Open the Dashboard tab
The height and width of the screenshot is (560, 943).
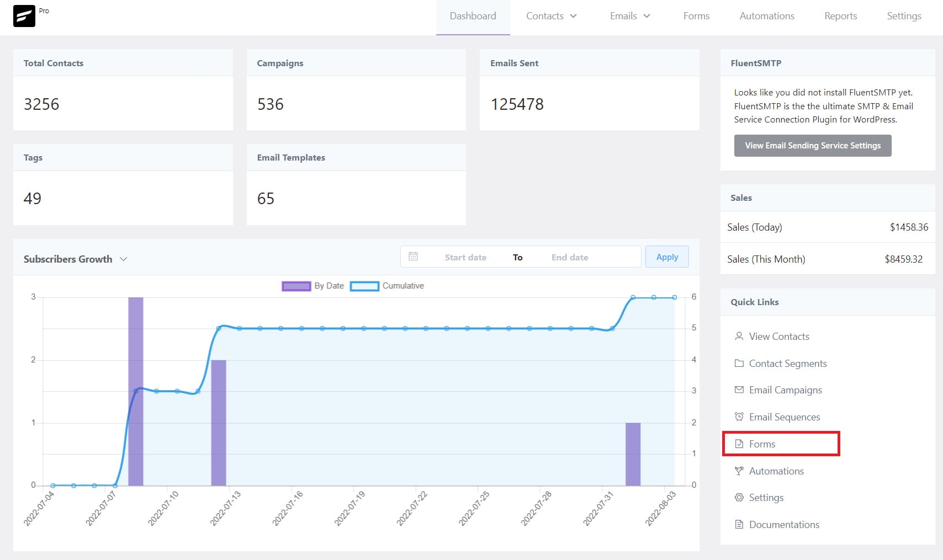click(x=473, y=16)
